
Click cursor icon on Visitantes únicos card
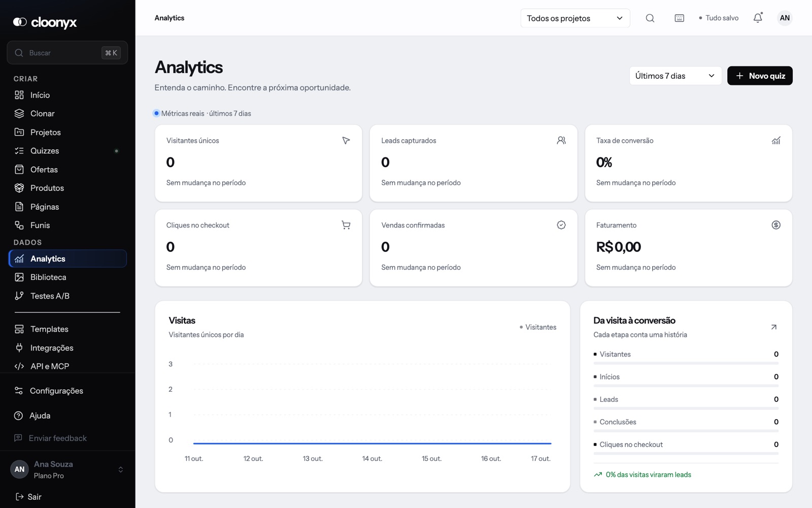tap(346, 140)
